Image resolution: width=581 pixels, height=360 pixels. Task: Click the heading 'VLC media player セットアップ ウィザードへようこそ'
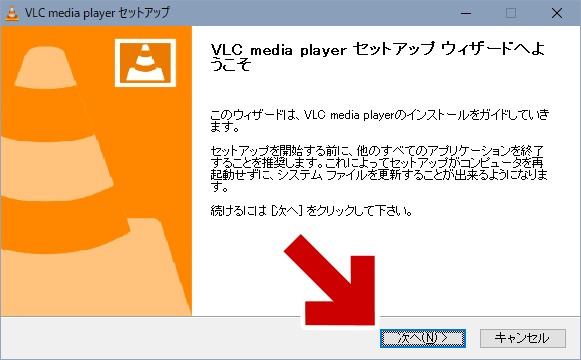coord(378,57)
